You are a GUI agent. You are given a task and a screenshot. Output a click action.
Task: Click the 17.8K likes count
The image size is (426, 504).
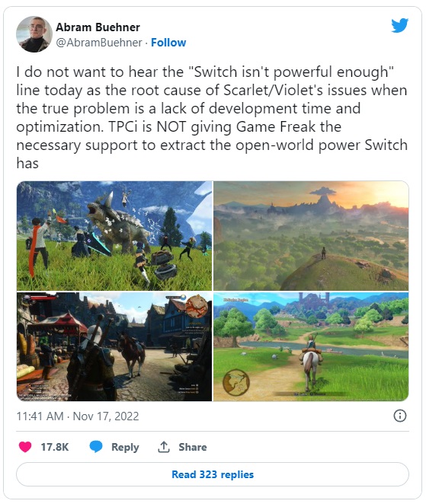coord(55,447)
